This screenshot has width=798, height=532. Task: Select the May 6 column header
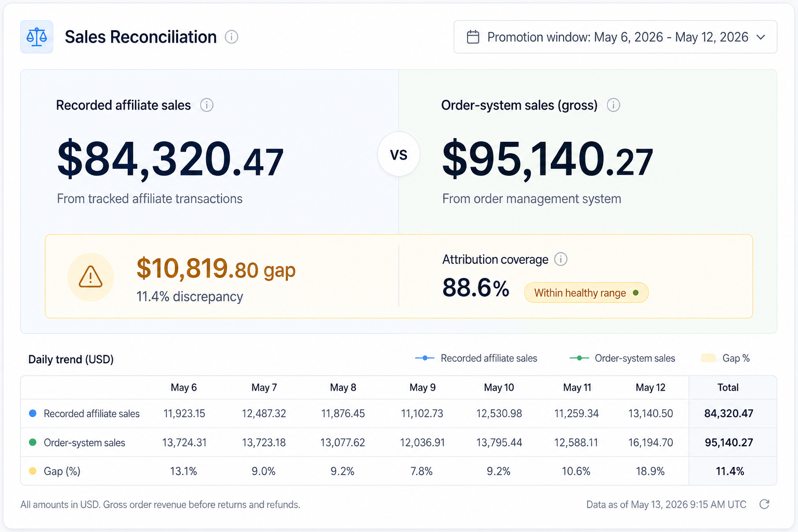[x=184, y=388]
